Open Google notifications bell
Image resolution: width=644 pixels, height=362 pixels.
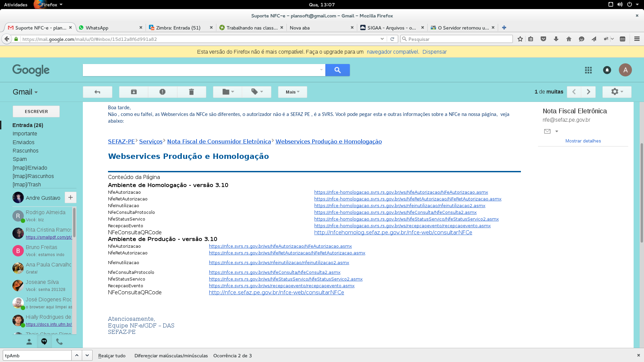(x=607, y=70)
